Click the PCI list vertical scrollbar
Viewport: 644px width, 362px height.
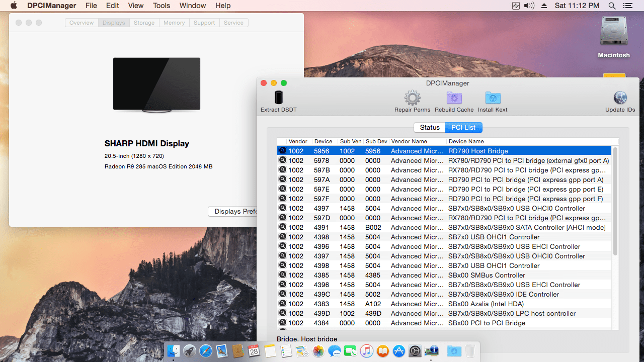pyautogui.click(x=615, y=200)
